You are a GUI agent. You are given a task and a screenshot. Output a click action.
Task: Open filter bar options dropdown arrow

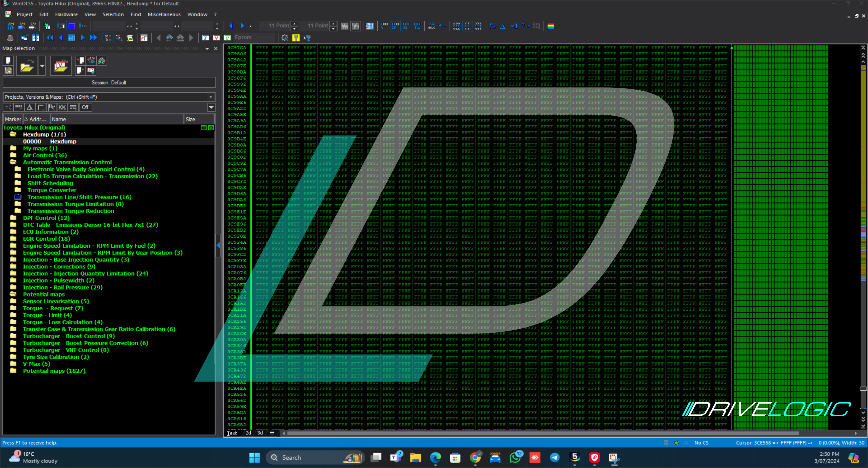tap(211, 107)
